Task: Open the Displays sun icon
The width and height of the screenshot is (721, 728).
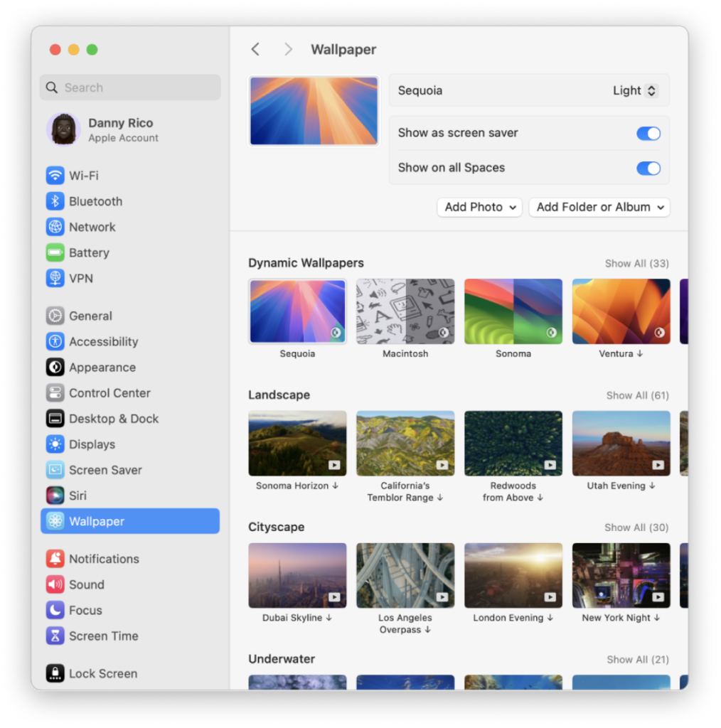Action: [55, 444]
